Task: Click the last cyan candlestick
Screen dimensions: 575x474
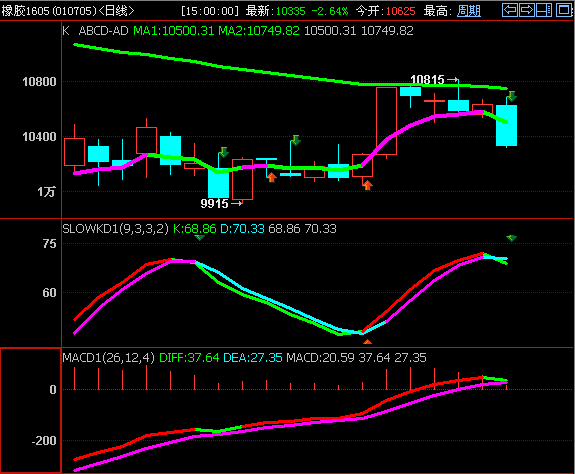Action: coord(506,125)
